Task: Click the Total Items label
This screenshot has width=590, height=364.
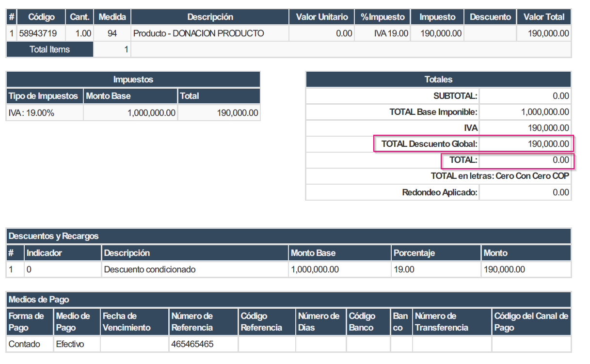Action: [49, 49]
